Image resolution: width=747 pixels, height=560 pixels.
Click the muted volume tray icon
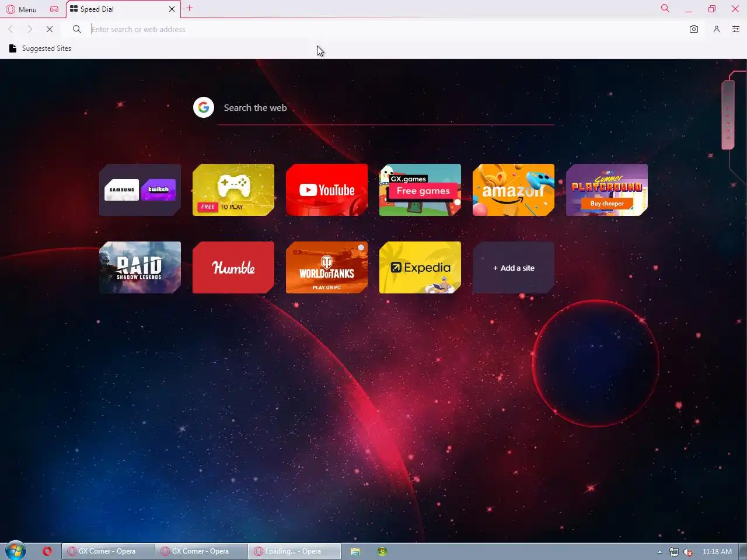coord(688,552)
